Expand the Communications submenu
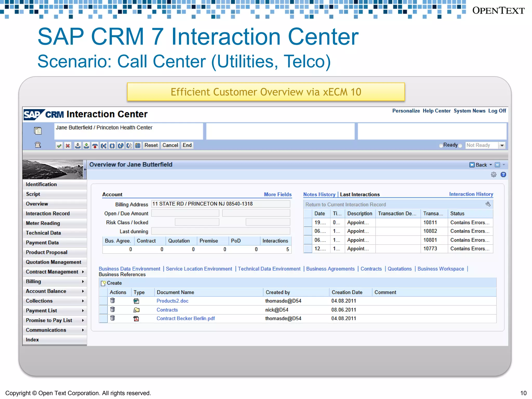This screenshot has width=532, height=399. point(83,330)
